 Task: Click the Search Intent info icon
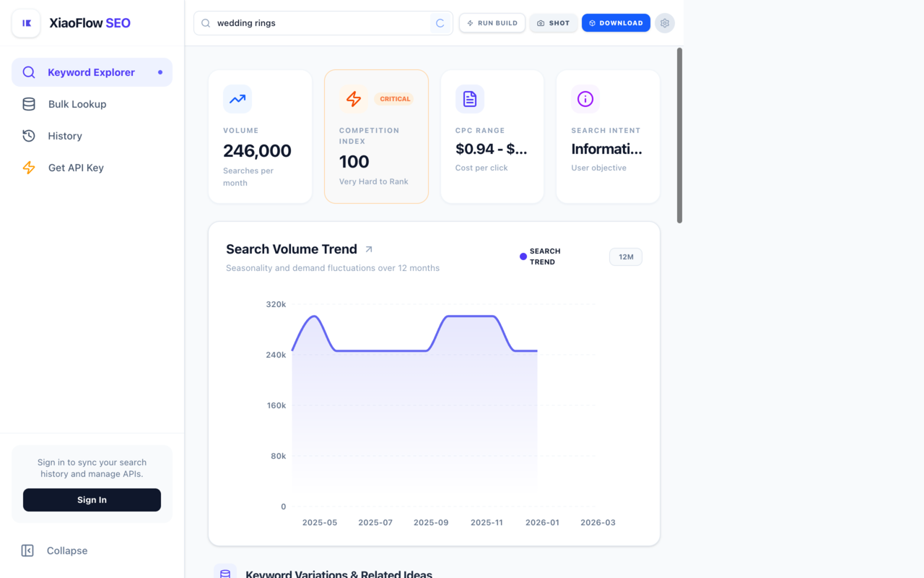point(585,99)
